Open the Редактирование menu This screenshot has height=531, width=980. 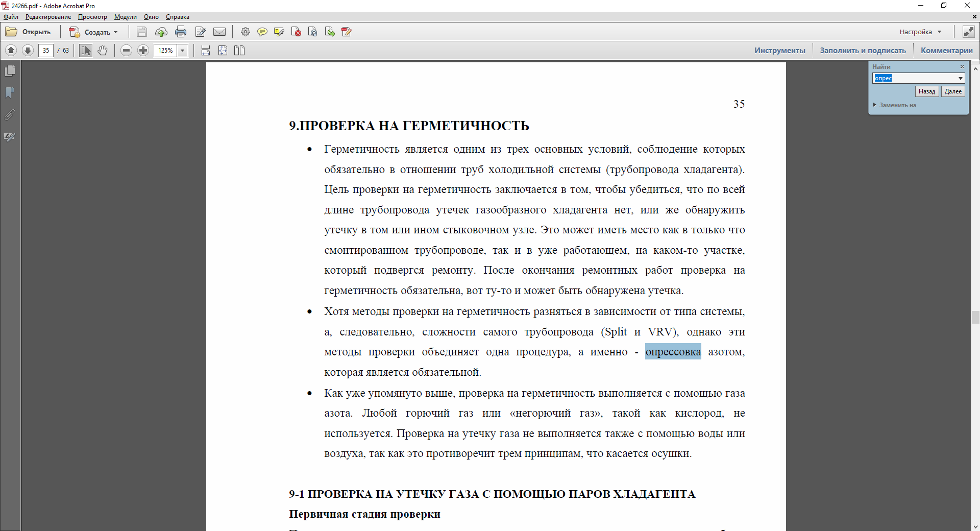coord(48,17)
